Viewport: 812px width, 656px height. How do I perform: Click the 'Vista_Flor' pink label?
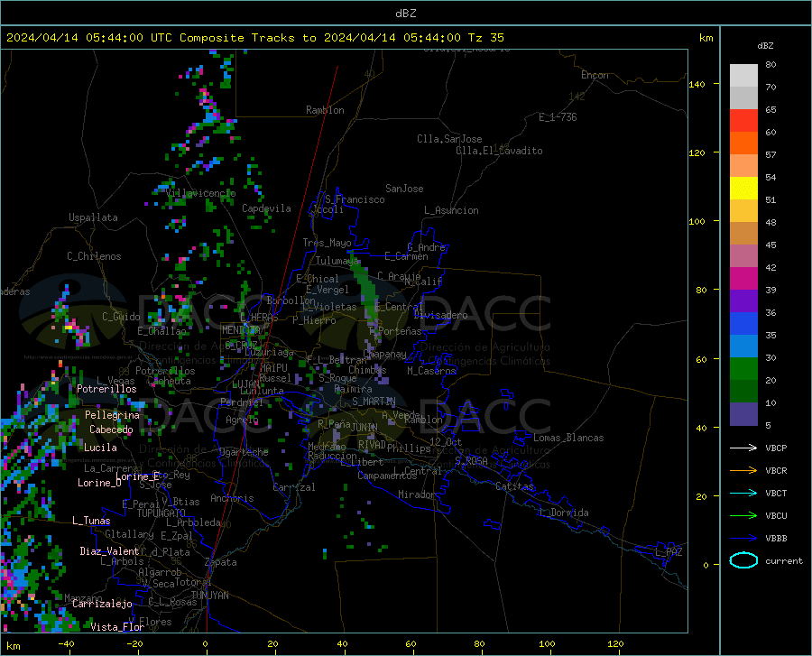117,627
